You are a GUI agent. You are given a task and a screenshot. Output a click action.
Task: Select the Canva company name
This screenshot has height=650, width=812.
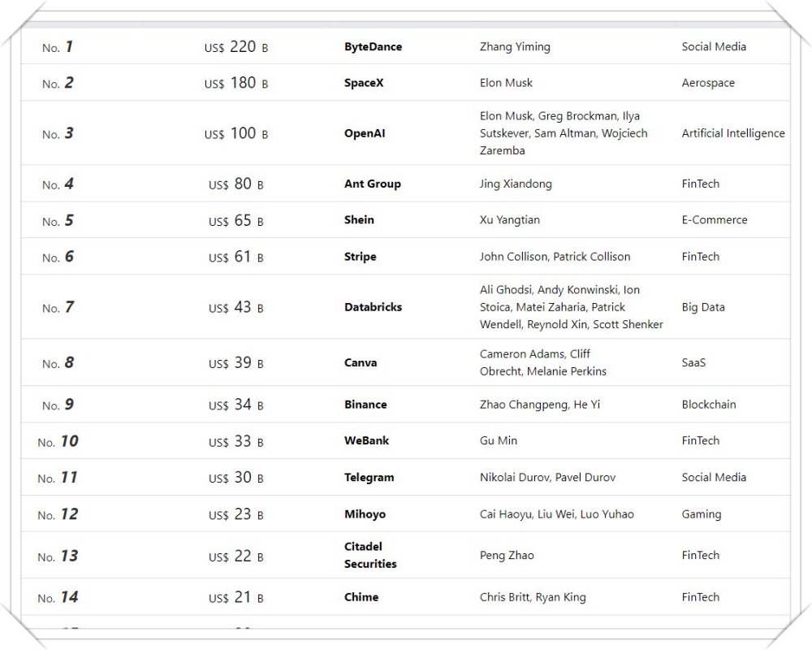click(x=361, y=362)
